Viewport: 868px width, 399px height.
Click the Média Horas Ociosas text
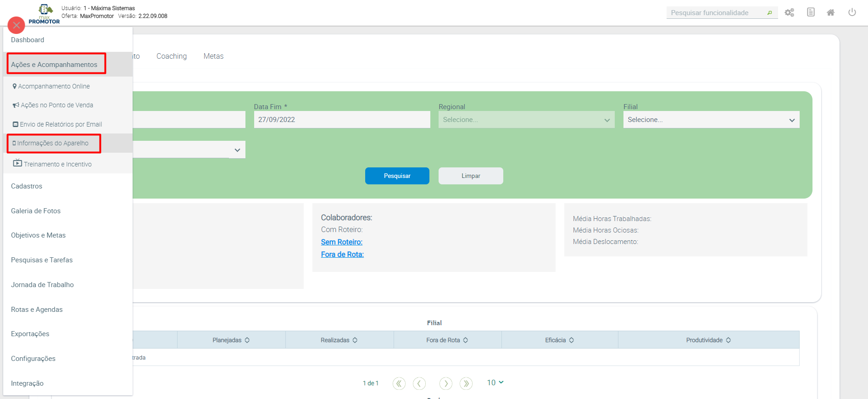pyautogui.click(x=606, y=230)
